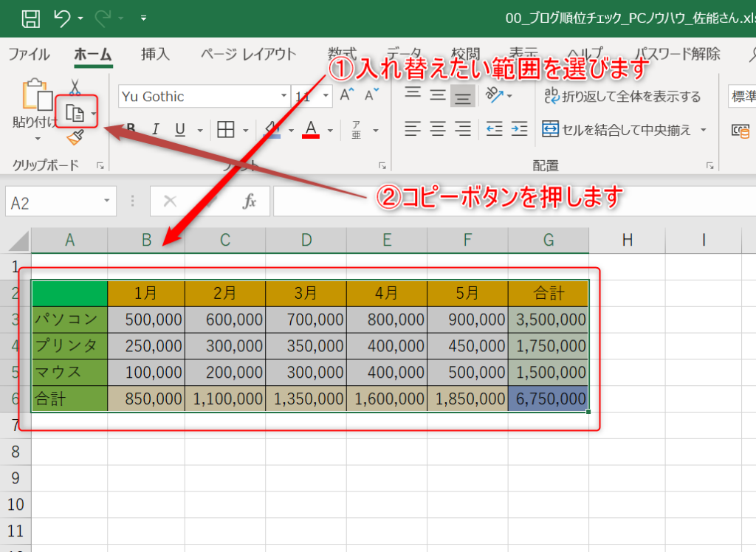
Task: Toggle italic formatting
Action: point(155,129)
